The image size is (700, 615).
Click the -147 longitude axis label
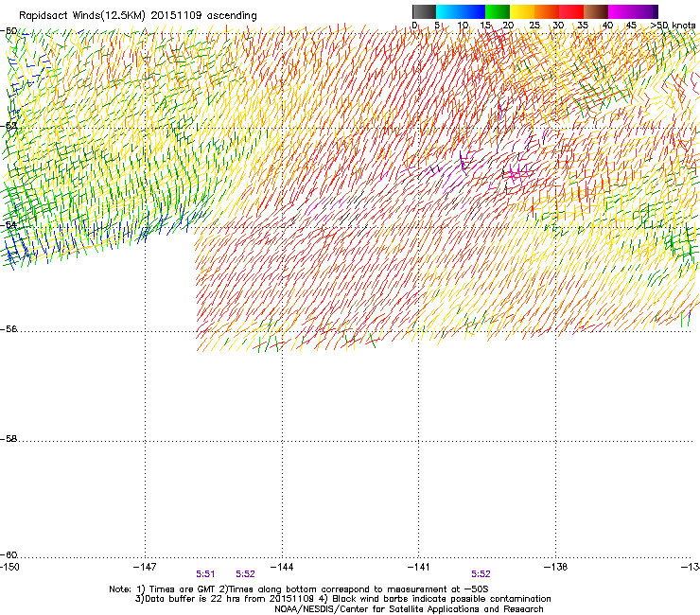pos(145,567)
